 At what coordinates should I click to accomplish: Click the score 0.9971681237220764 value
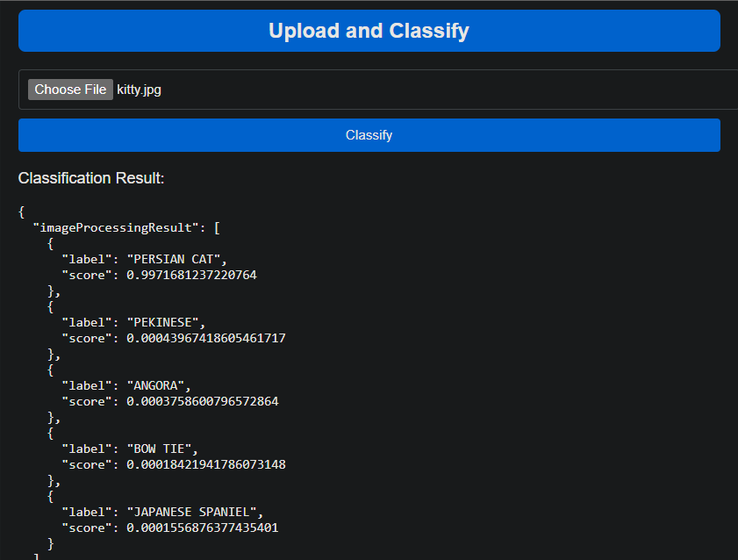(191, 275)
